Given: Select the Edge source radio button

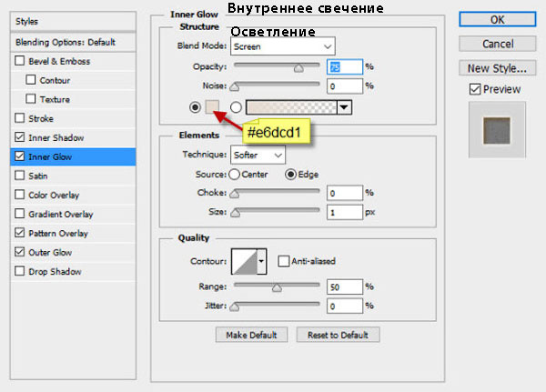Looking at the screenshot, I should pyautogui.click(x=290, y=175).
